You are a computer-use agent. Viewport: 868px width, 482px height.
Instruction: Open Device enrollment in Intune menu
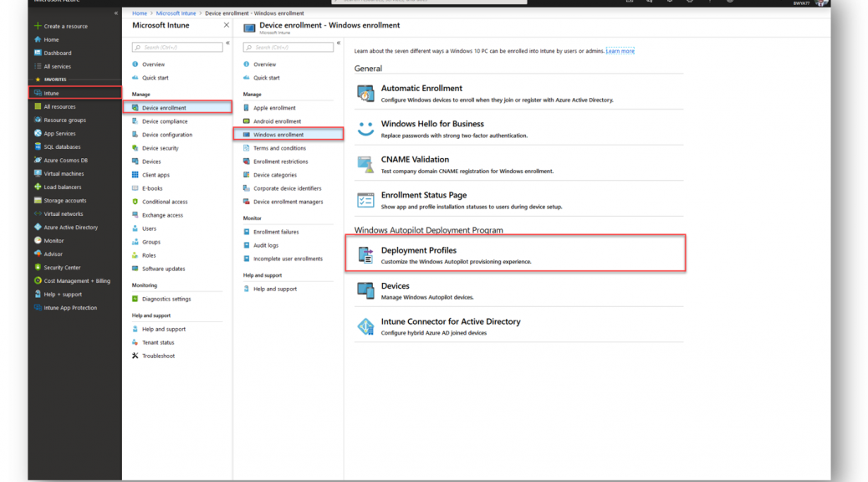(x=177, y=107)
